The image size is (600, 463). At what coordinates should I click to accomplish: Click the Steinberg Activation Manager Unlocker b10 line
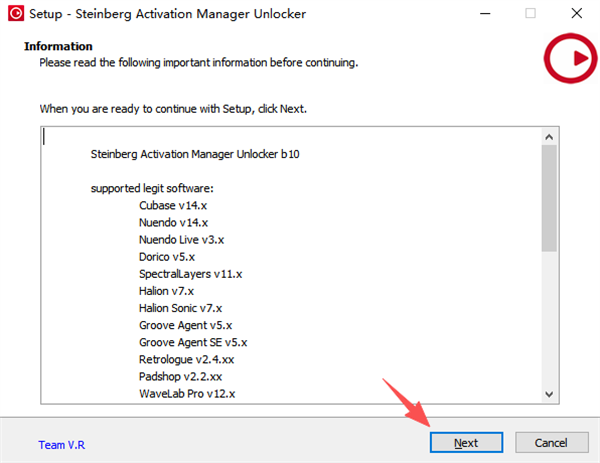193,153
